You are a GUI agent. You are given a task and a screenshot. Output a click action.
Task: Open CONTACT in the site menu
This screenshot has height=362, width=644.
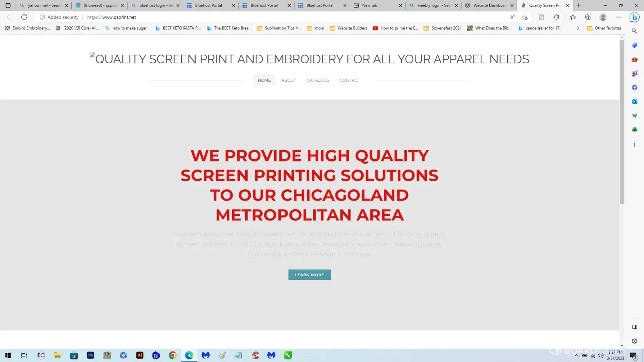coord(350,80)
